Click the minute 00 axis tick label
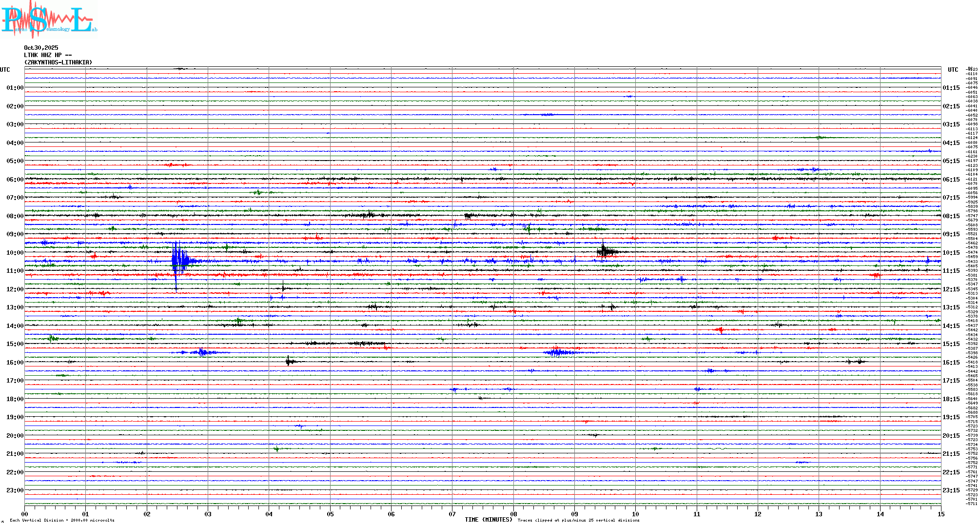 pos(25,514)
